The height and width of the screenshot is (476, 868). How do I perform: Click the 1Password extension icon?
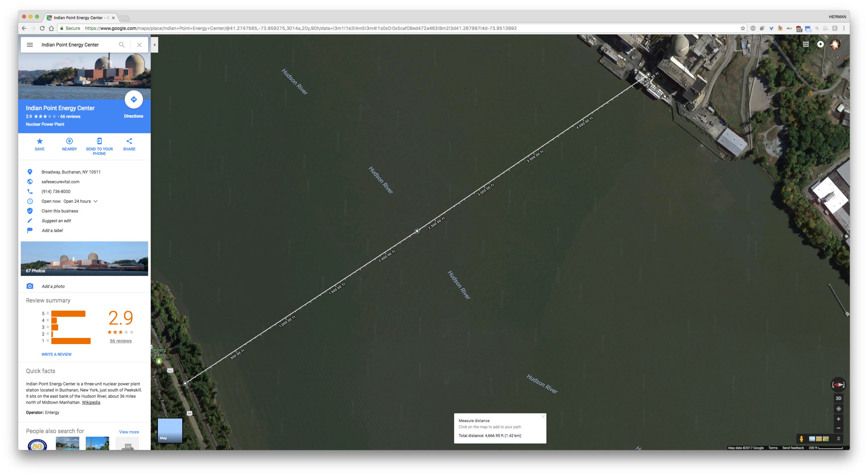[753, 28]
